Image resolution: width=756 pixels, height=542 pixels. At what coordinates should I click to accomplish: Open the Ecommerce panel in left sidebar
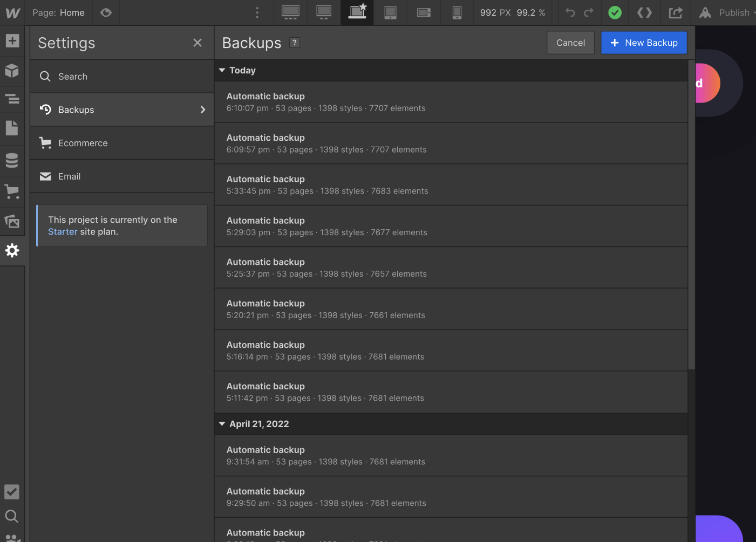click(12, 191)
